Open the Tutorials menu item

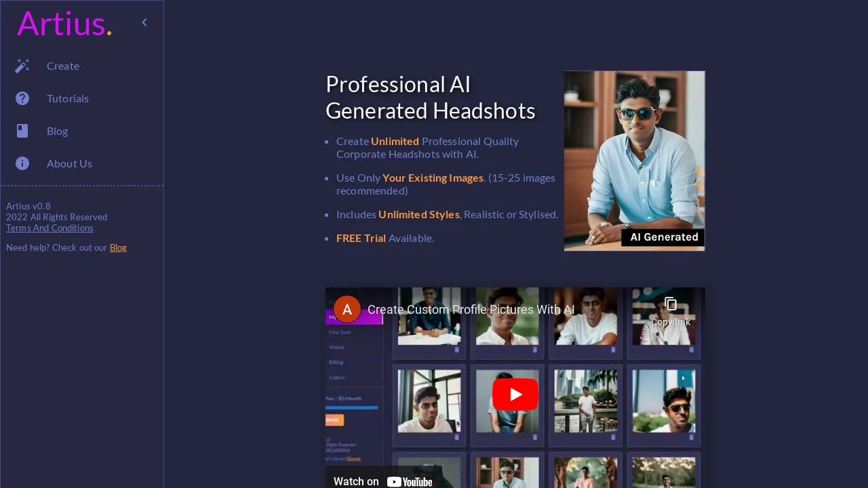click(x=81, y=98)
